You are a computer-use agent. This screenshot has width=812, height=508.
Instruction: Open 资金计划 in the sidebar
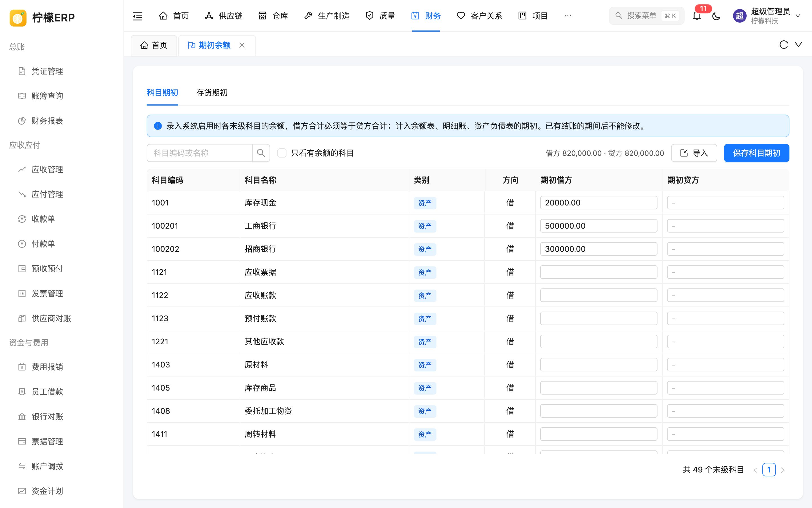[47, 491]
